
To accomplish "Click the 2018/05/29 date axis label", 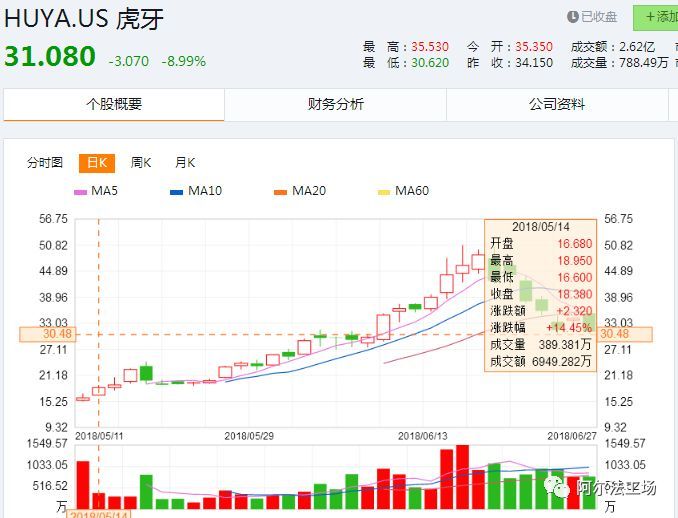I will [x=249, y=436].
